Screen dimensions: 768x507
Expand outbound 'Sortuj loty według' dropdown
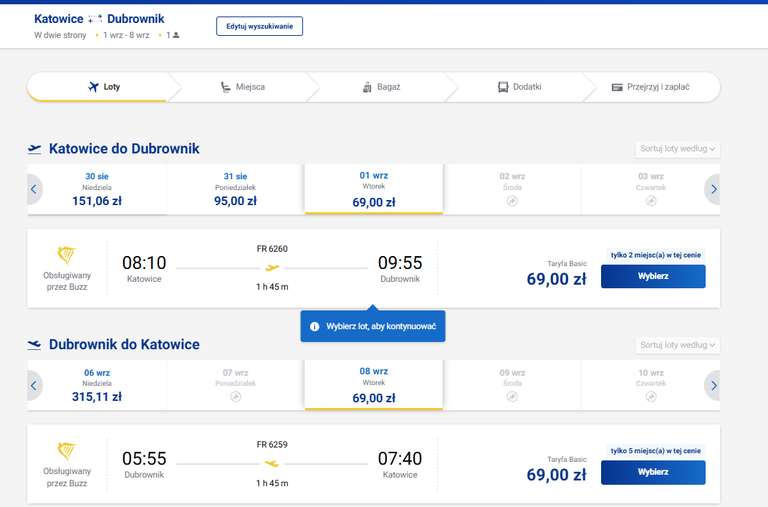[x=677, y=148]
